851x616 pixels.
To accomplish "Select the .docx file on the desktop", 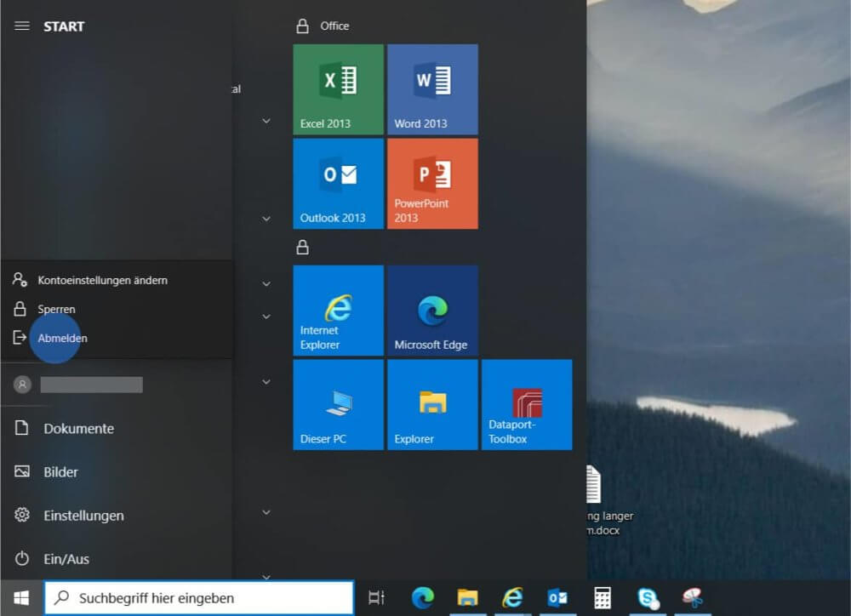I will pos(610,499).
